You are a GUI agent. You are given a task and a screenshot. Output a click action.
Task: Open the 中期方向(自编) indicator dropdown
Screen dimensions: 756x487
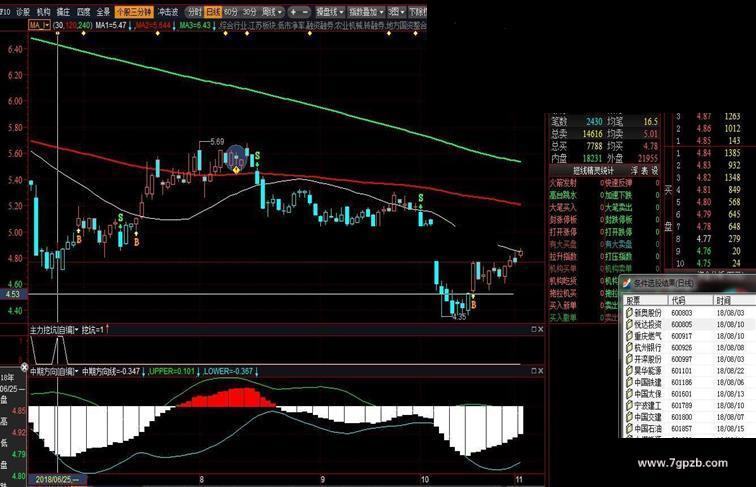pyautogui.click(x=54, y=371)
